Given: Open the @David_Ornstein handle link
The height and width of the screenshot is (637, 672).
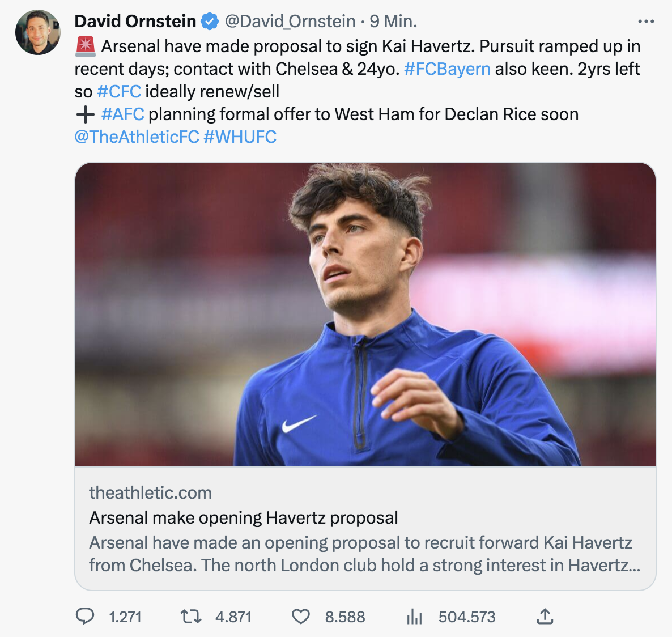Looking at the screenshot, I should [290, 22].
